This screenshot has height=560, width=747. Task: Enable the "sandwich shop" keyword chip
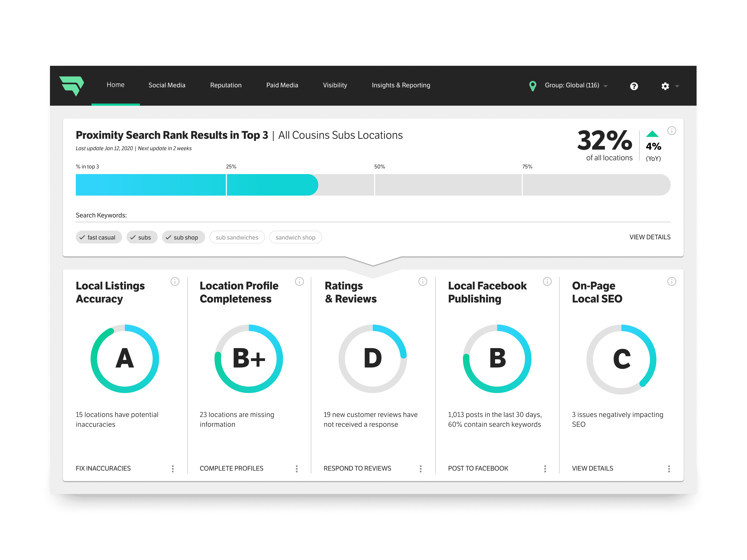click(296, 237)
